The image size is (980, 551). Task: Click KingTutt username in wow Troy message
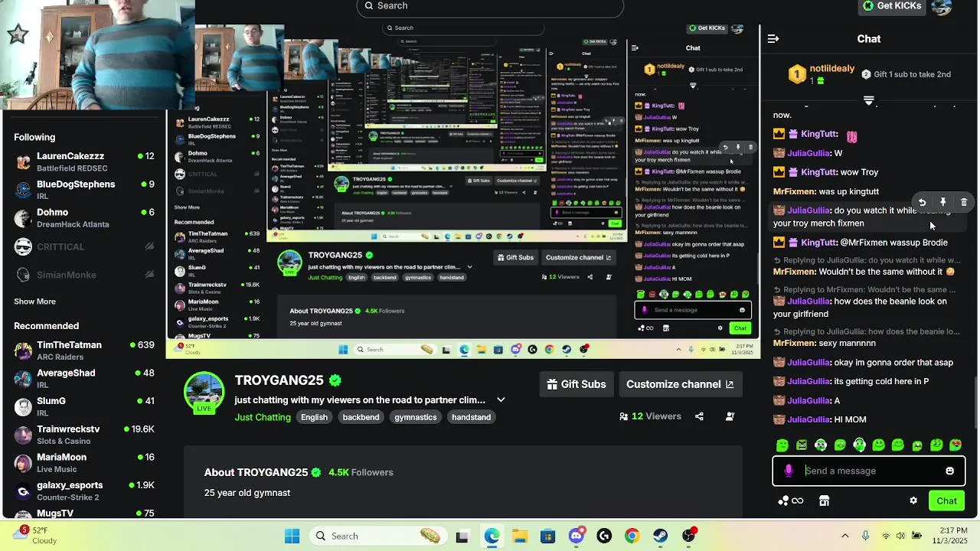click(x=818, y=172)
